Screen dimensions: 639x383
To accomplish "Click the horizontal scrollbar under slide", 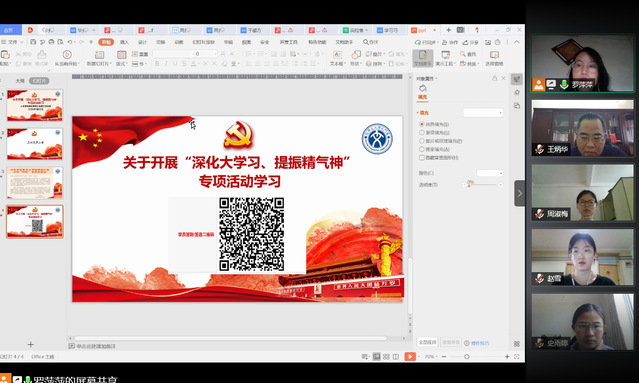I will 230,338.
